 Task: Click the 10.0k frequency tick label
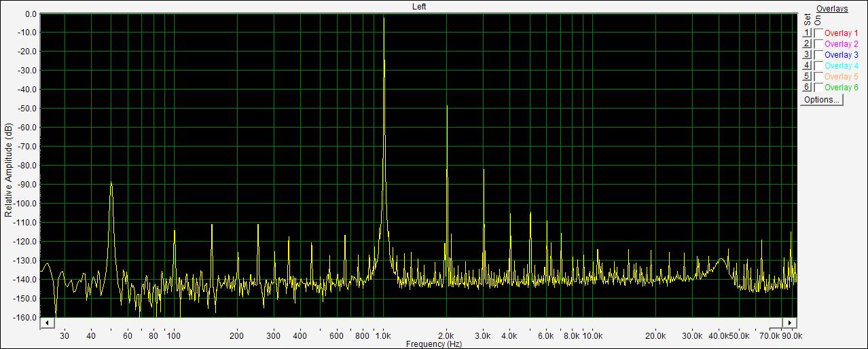tap(593, 336)
